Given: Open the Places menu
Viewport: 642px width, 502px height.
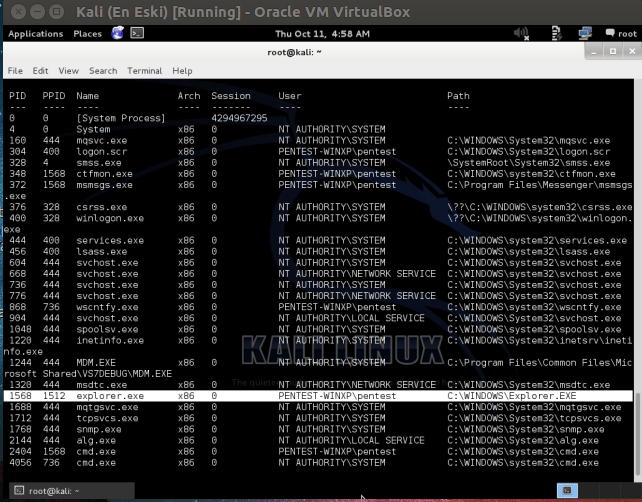Looking at the screenshot, I should click(x=88, y=34).
